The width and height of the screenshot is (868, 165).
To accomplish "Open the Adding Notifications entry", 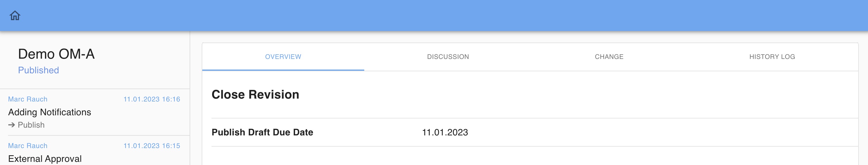I will click(50, 112).
